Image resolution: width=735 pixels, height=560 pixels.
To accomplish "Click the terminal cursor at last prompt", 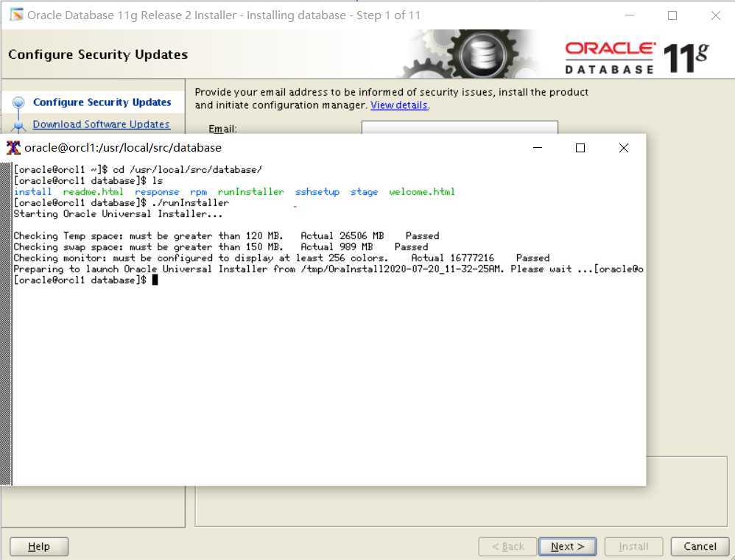I will click(155, 280).
